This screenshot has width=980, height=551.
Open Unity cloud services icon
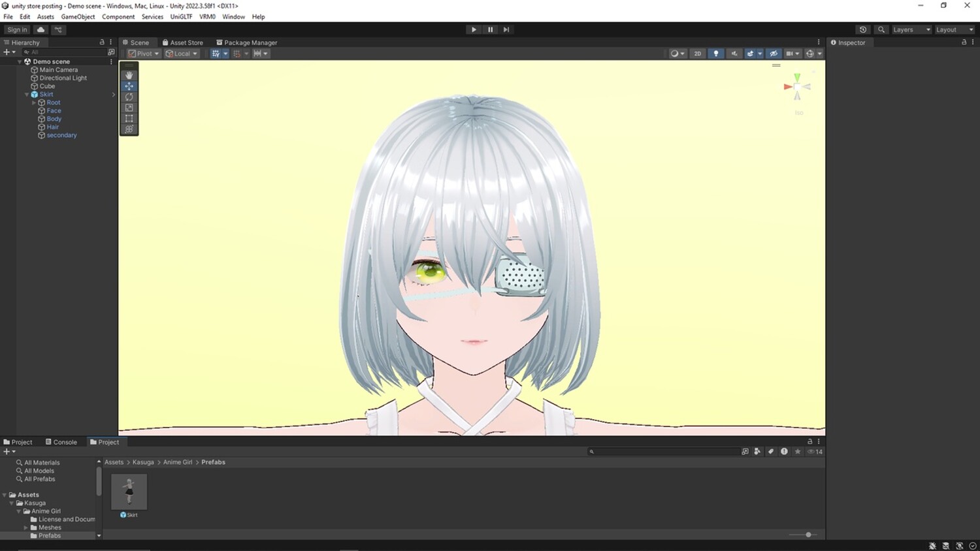pyautogui.click(x=41, y=29)
